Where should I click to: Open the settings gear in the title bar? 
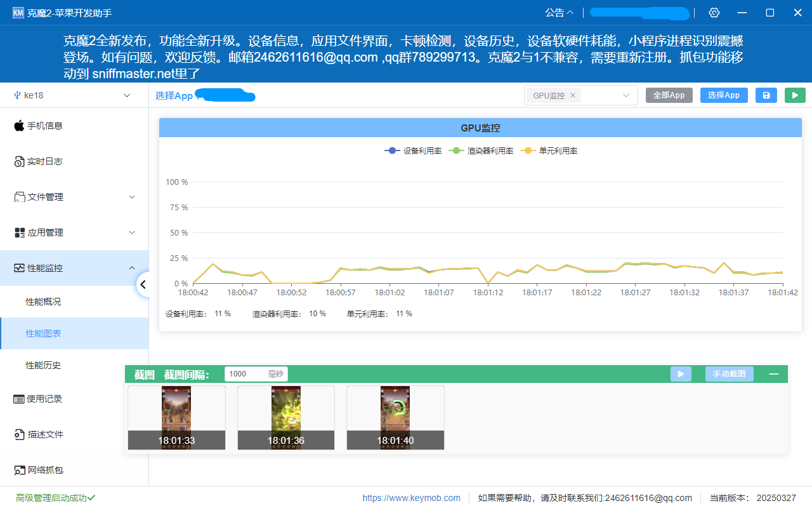coord(714,12)
